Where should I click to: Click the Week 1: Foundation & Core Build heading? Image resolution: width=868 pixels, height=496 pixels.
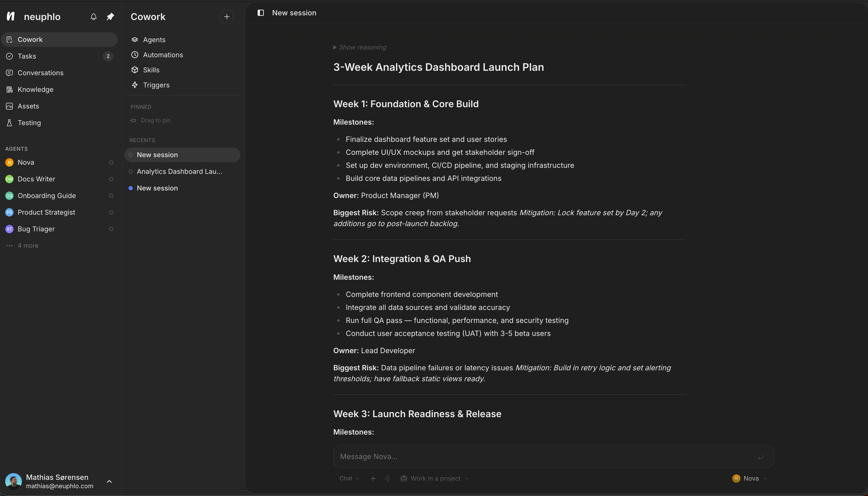pos(406,104)
